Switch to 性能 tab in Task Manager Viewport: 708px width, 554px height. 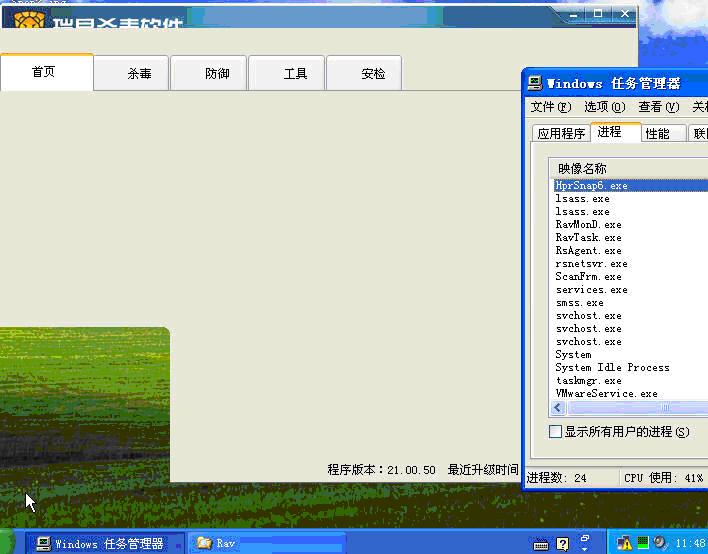pos(664,133)
